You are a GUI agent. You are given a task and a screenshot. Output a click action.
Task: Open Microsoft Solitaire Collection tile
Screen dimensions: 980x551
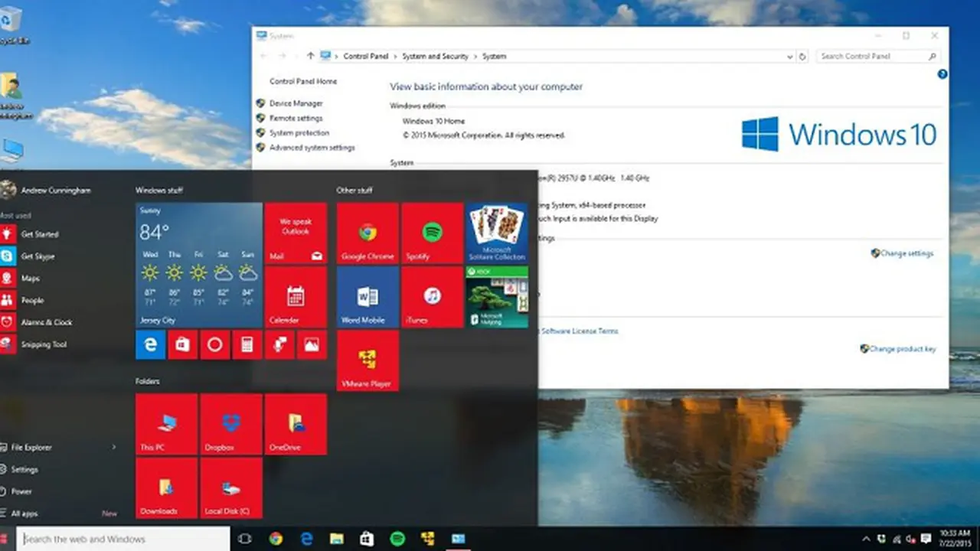497,233
